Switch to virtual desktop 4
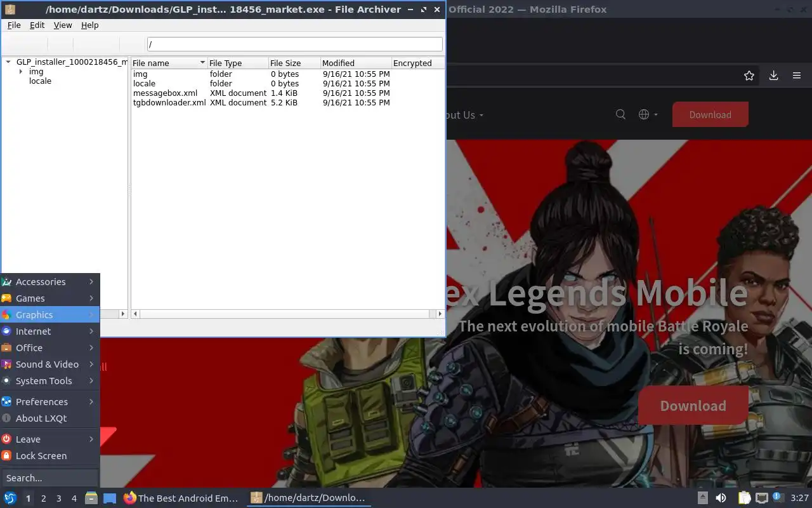Viewport: 812px width, 508px height. click(74, 498)
